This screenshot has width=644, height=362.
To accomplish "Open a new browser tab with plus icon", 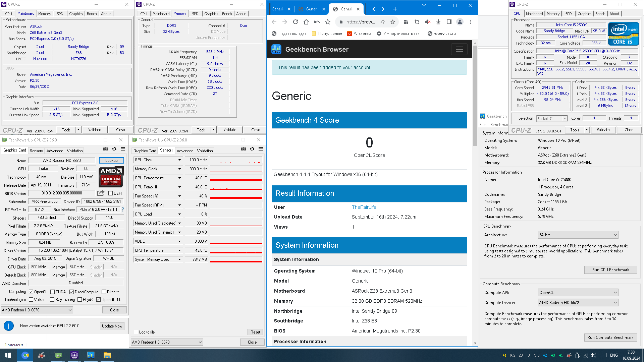I will point(395,9).
